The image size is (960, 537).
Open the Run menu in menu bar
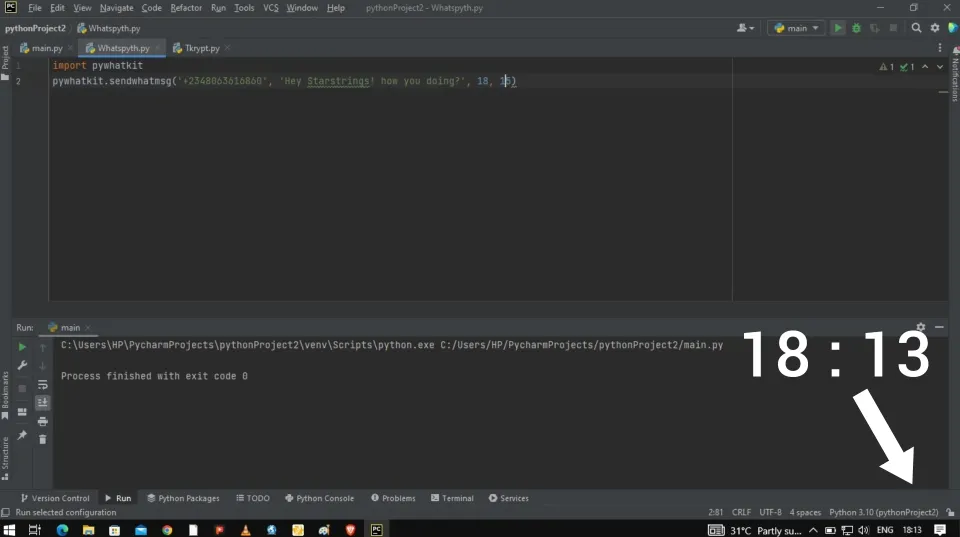(x=218, y=8)
